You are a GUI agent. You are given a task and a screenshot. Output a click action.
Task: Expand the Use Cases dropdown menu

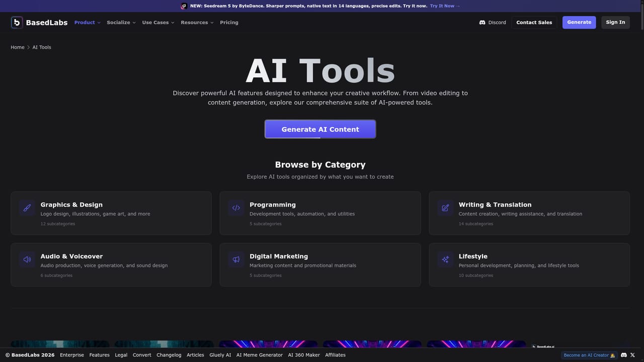pyautogui.click(x=158, y=23)
